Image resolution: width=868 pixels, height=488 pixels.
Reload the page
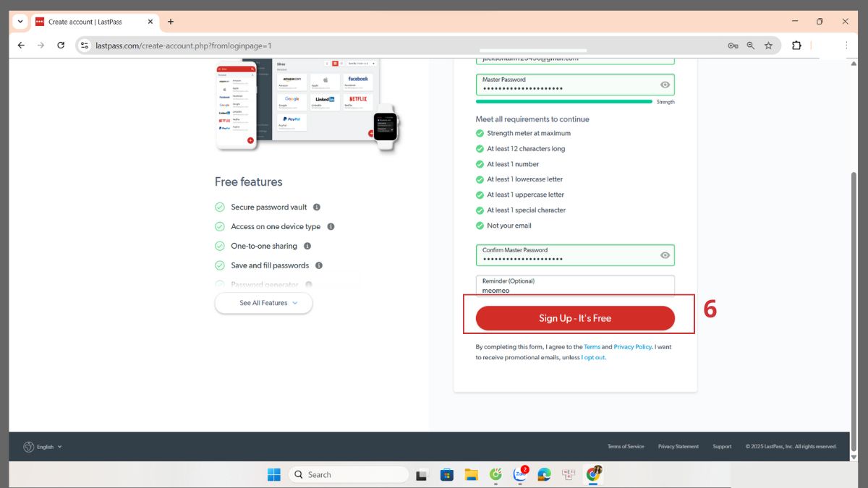[x=61, y=45]
